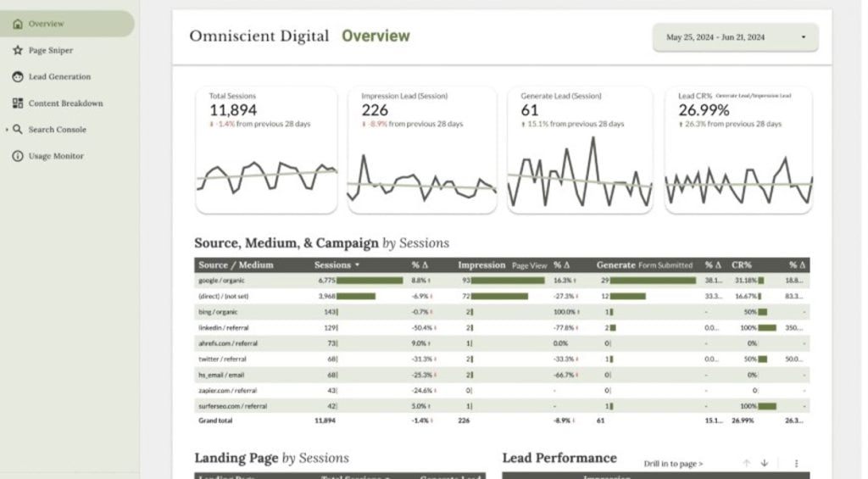This screenshot has height=479, width=868.
Task: Click the Omniscient Digital title
Action: pyautogui.click(x=259, y=36)
